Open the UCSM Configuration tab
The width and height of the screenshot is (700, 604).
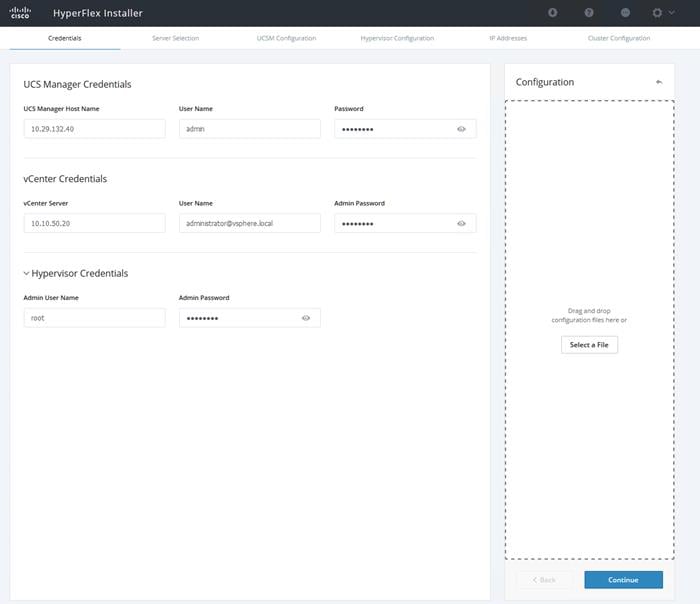tap(286, 38)
